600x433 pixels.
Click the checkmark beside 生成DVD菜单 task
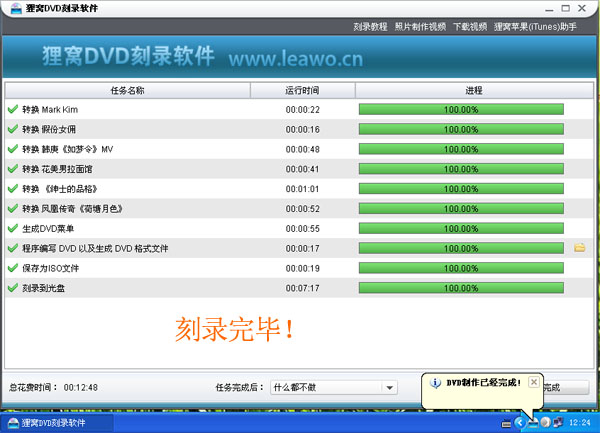tap(13, 228)
